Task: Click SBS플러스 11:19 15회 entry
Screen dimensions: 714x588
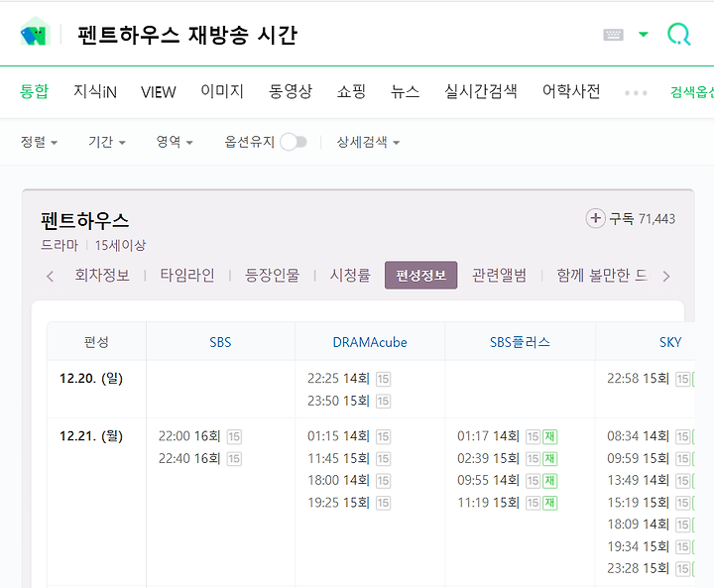Action: 488,503
